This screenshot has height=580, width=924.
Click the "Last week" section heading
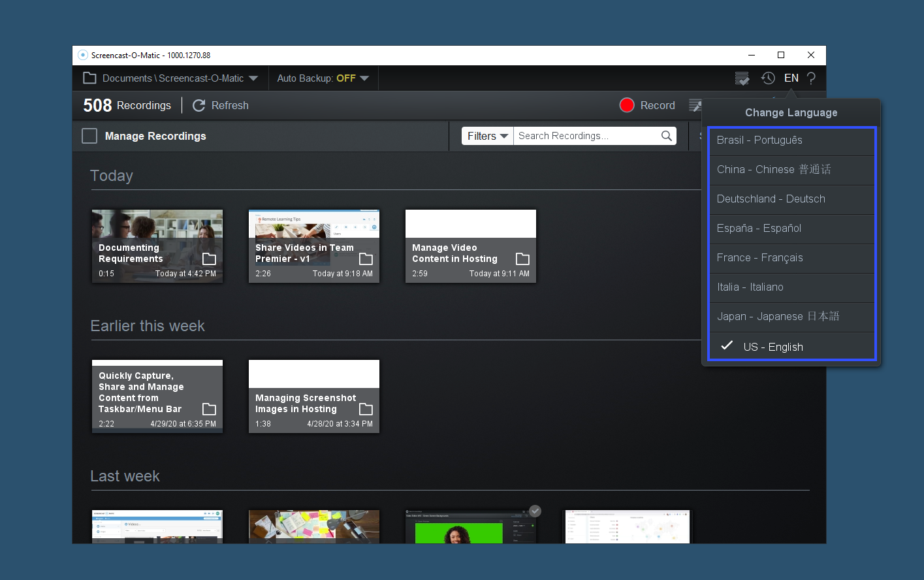[x=125, y=476]
